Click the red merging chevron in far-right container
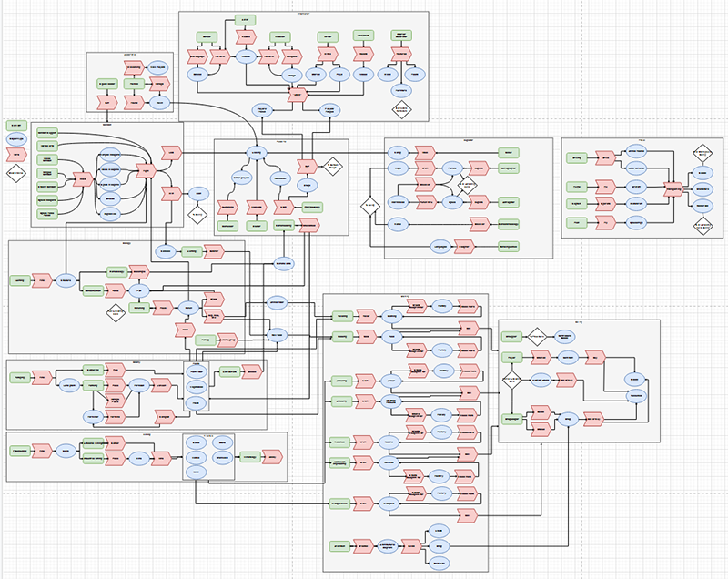The height and width of the screenshot is (579, 728). [x=673, y=188]
